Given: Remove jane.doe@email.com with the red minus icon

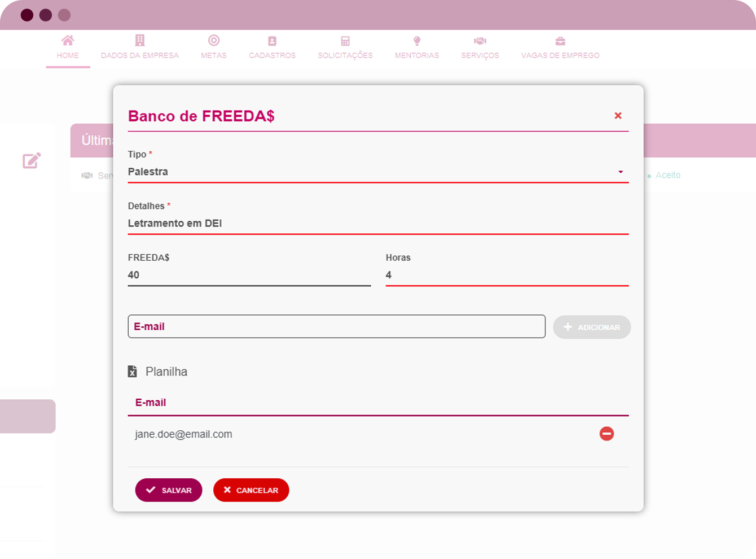Looking at the screenshot, I should (606, 434).
